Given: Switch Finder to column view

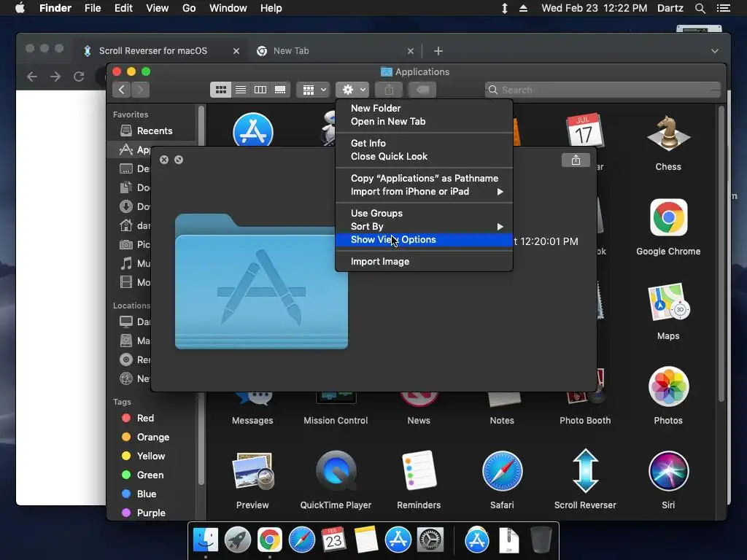Looking at the screenshot, I should tap(260, 90).
